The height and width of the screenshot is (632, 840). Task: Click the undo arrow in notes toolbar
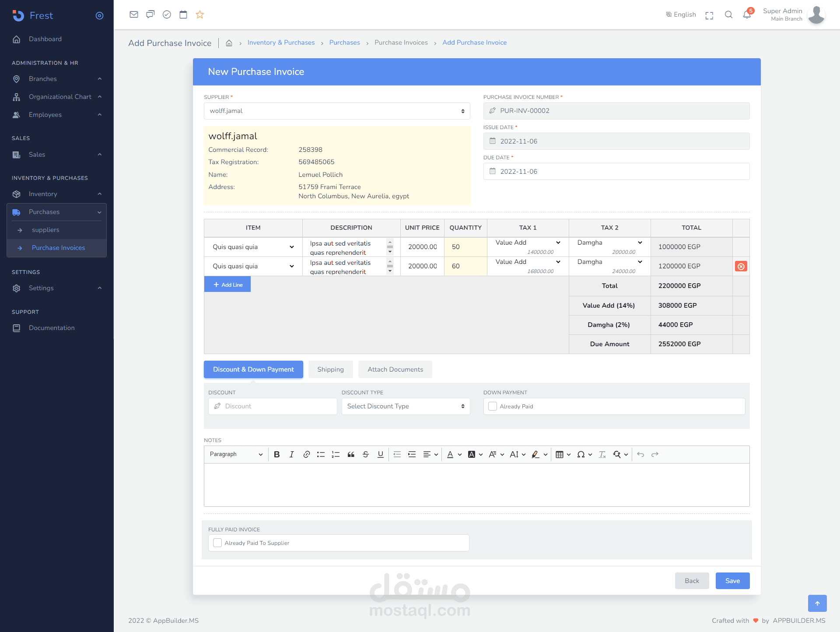pos(640,454)
